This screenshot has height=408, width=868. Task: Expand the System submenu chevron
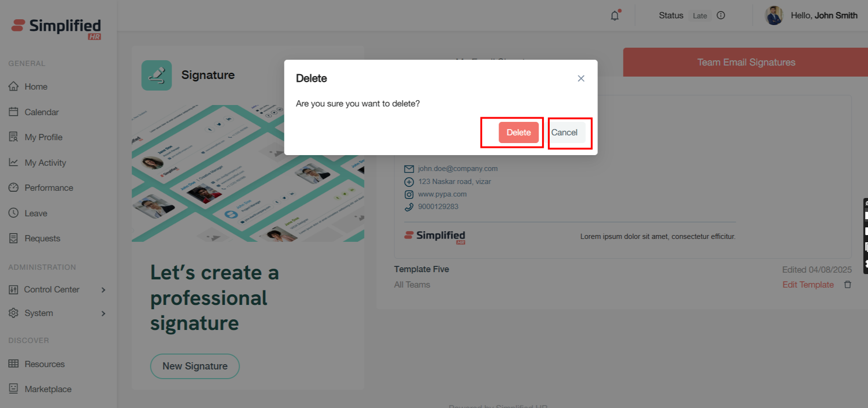tap(103, 313)
